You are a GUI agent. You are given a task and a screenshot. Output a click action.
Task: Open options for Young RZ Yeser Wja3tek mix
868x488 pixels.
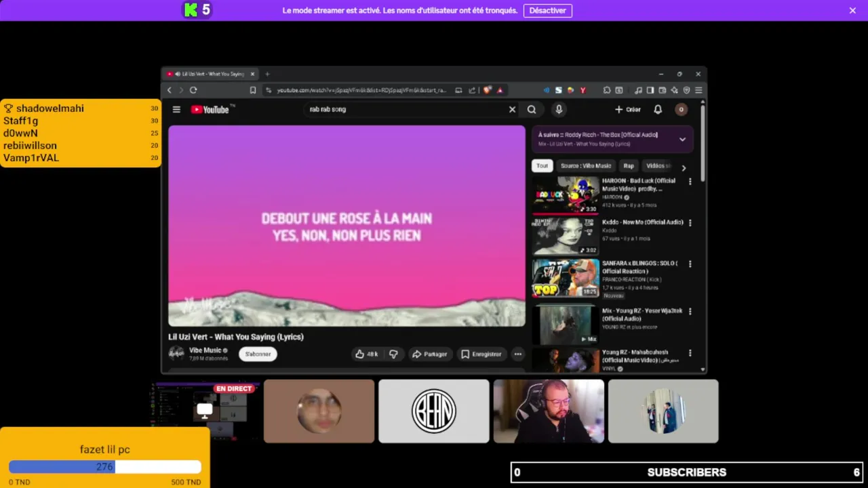click(690, 312)
